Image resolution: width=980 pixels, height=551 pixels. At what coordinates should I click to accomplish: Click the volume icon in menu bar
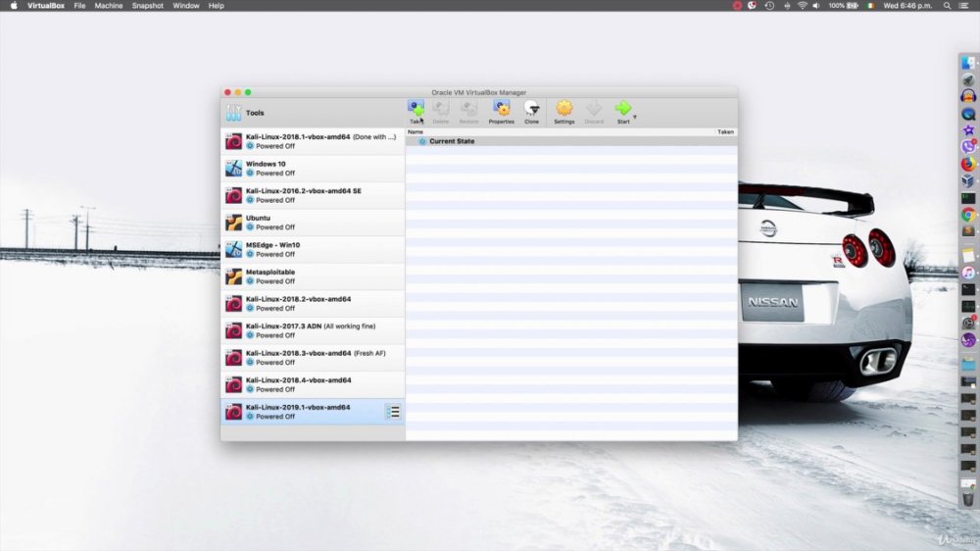point(816,6)
